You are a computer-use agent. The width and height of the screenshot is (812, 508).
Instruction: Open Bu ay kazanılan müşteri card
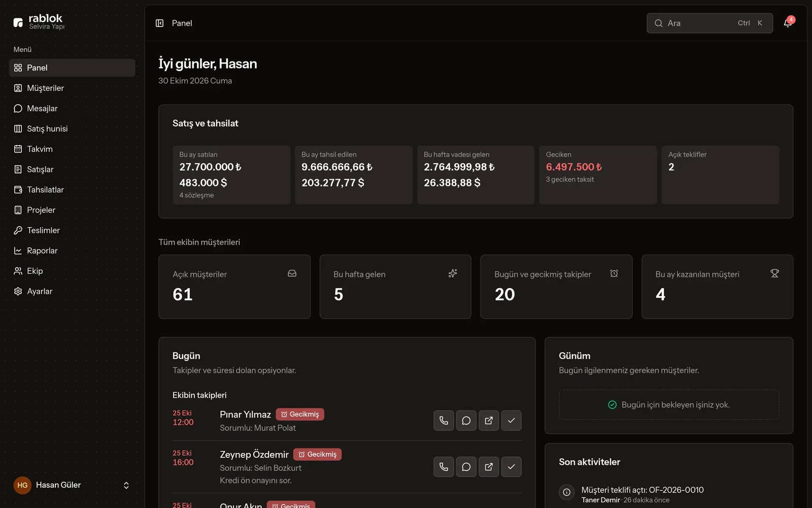click(x=717, y=287)
